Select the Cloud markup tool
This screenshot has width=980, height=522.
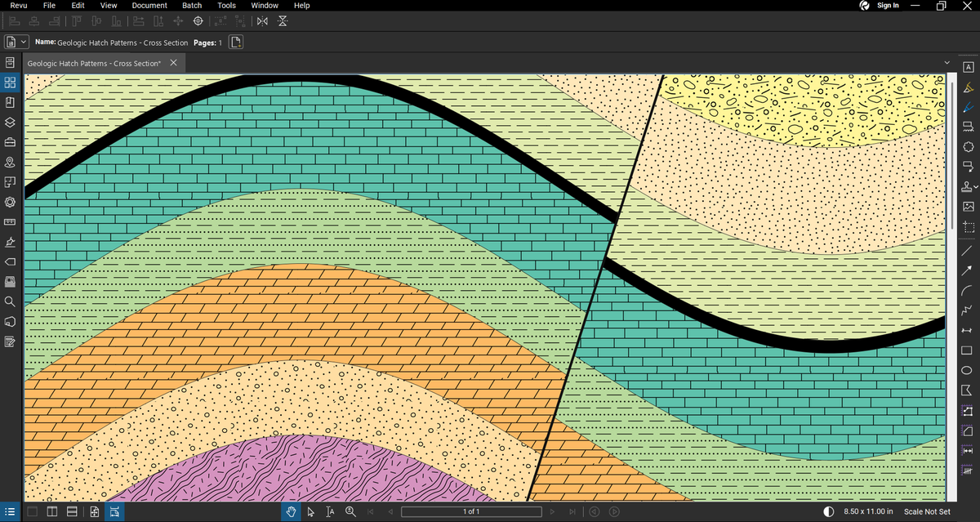[x=968, y=147]
